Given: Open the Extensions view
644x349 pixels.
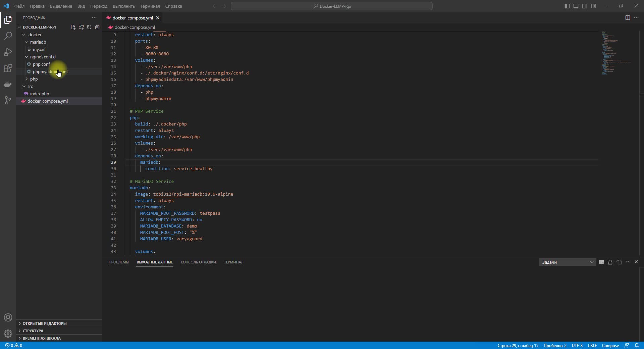Looking at the screenshot, I should [x=8, y=68].
